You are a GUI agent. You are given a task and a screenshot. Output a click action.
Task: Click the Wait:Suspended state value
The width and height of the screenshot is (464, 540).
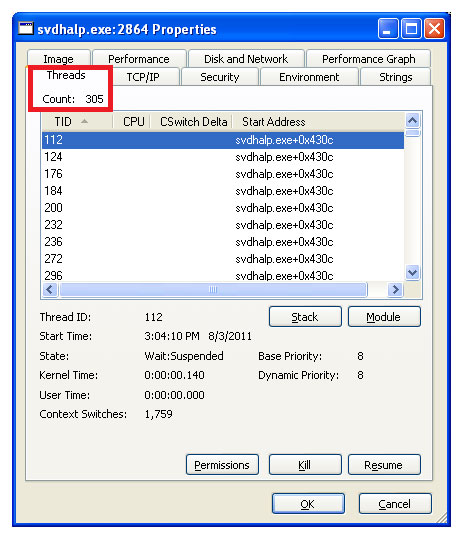tap(184, 356)
